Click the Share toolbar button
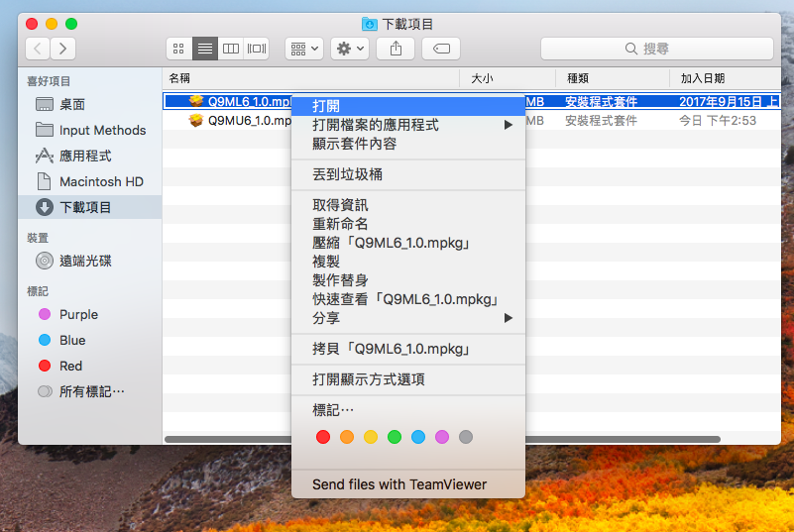Screen dimensions: 794x532 tap(396, 49)
